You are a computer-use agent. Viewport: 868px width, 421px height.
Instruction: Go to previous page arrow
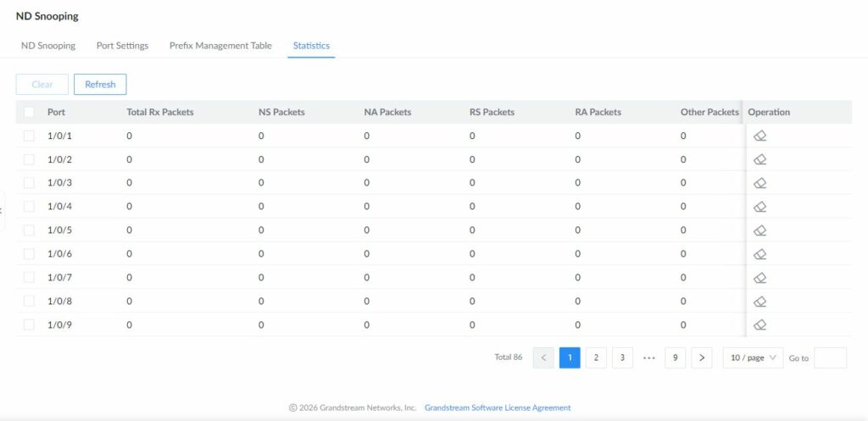[543, 357]
